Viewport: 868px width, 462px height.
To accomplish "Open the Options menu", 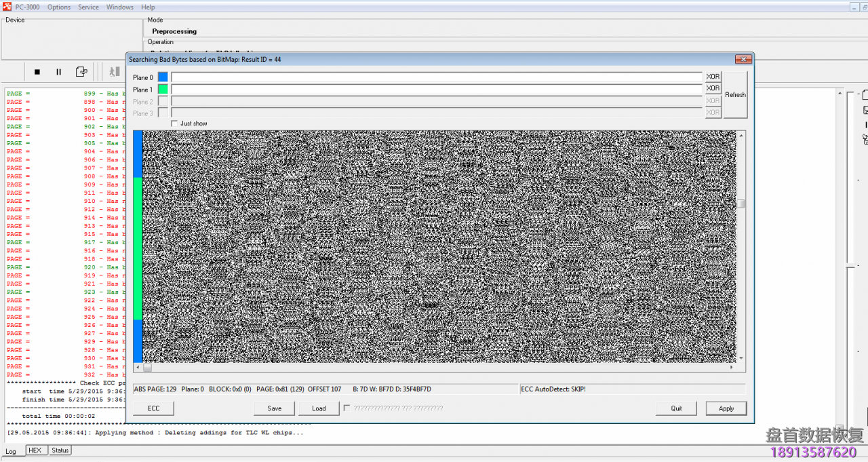I will pos(59,7).
